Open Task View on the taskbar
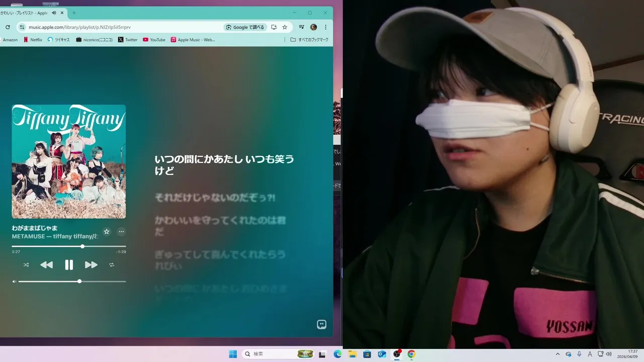Image resolution: width=644 pixels, height=362 pixels. (x=323, y=354)
